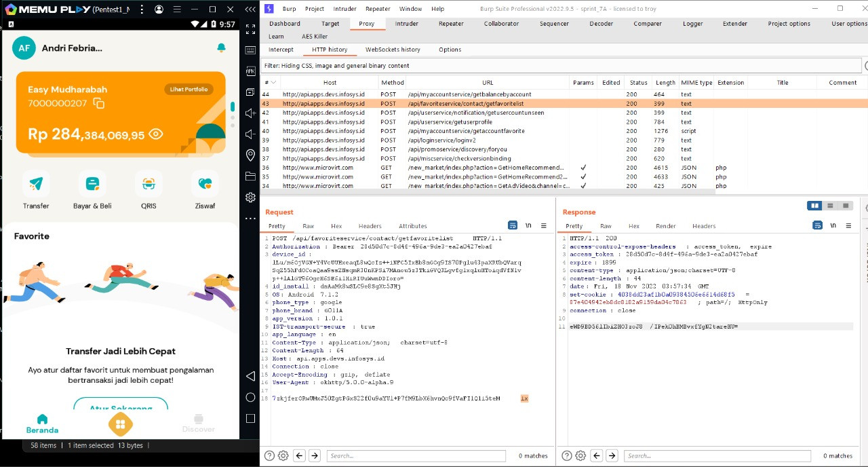The height and width of the screenshot is (467, 868).
Task: Switch to the Decoder tab
Action: (x=601, y=24)
